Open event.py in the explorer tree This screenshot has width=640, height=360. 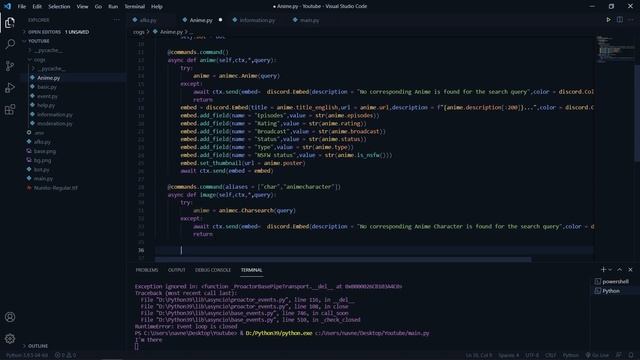[47, 96]
